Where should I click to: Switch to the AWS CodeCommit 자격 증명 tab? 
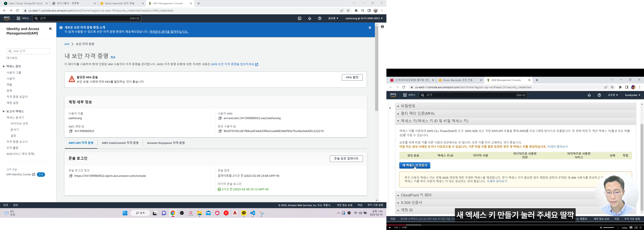pos(120,143)
